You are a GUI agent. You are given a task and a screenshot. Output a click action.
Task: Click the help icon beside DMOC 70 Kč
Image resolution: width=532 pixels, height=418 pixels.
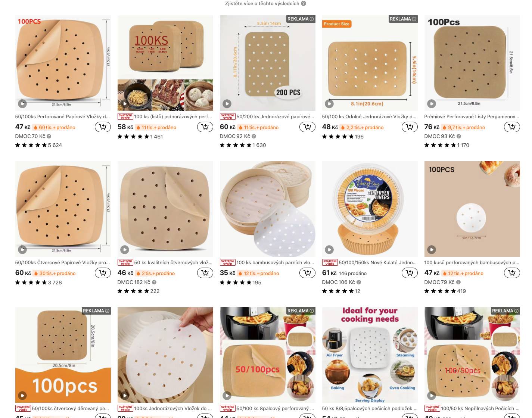(x=49, y=136)
